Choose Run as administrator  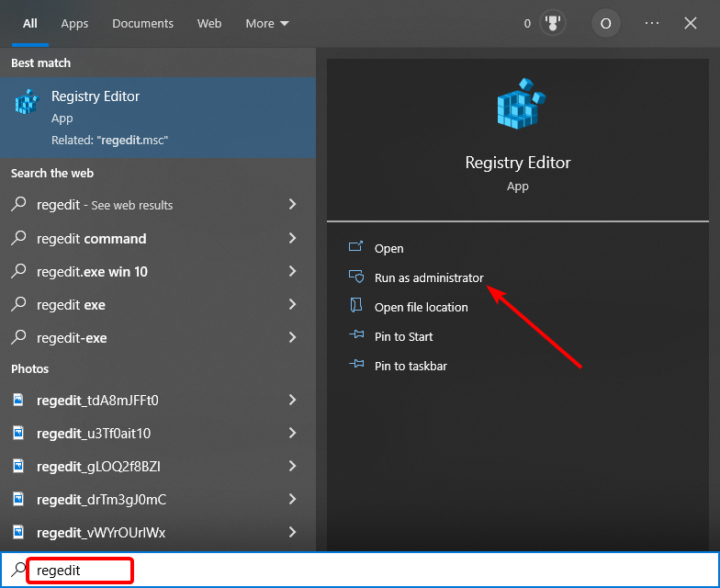pyautogui.click(x=429, y=277)
